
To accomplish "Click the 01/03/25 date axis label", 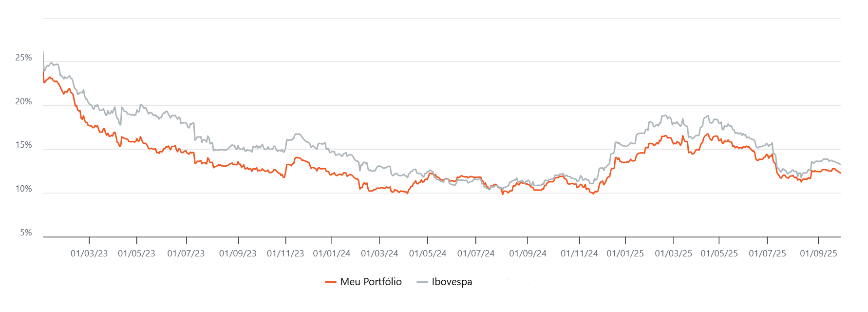I will pyautogui.click(x=673, y=253).
